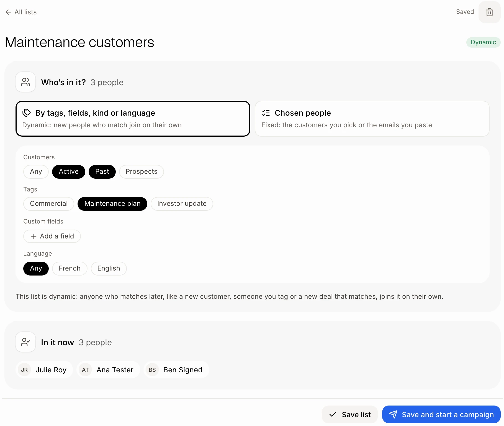Image resolution: width=504 pixels, height=426 pixels.
Task: Deselect the Maintenance plan tag
Action: click(112, 204)
